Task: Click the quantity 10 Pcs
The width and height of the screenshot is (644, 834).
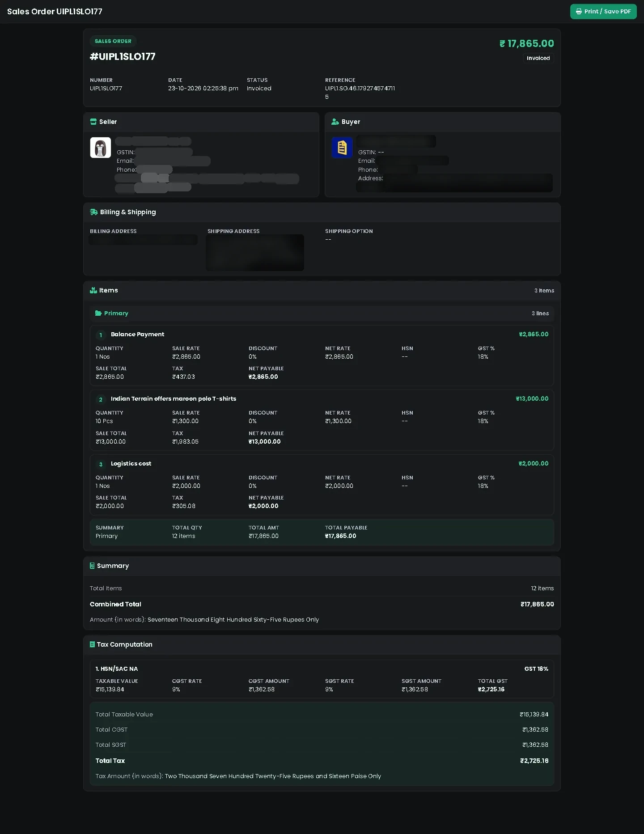Action: (104, 421)
